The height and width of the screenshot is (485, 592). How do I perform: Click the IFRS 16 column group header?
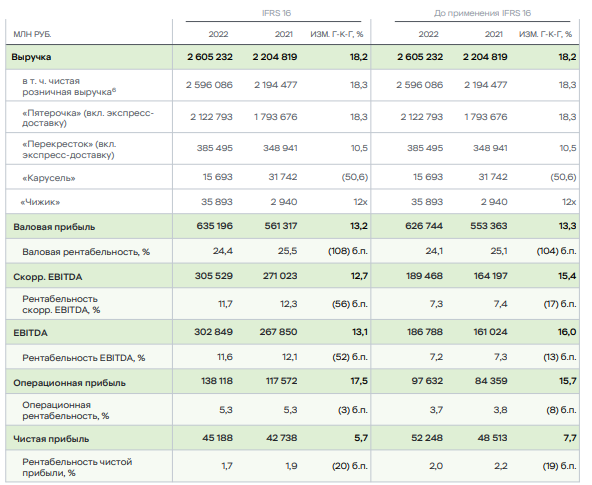click(x=276, y=13)
